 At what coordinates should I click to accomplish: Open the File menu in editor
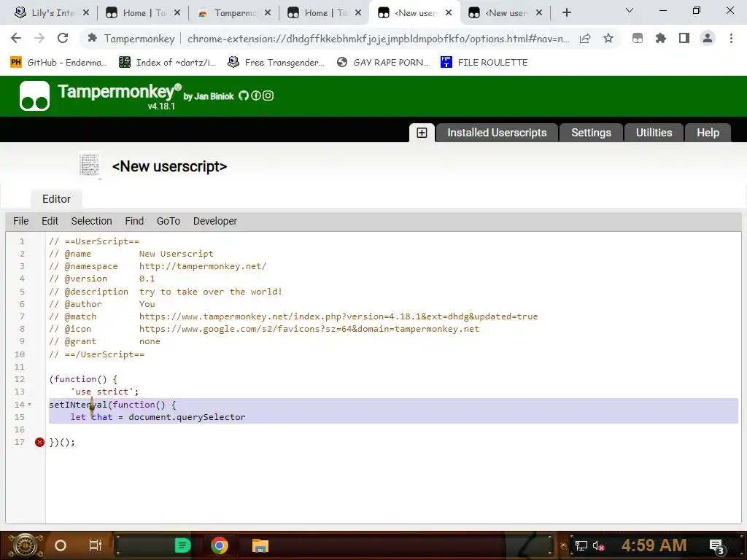[x=21, y=221]
